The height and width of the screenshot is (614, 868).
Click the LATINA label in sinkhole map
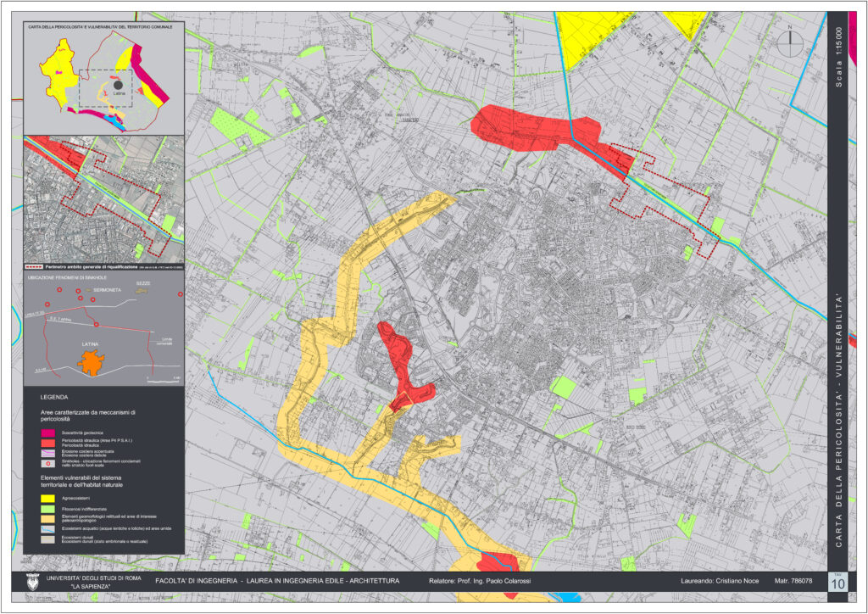pos(90,344)
